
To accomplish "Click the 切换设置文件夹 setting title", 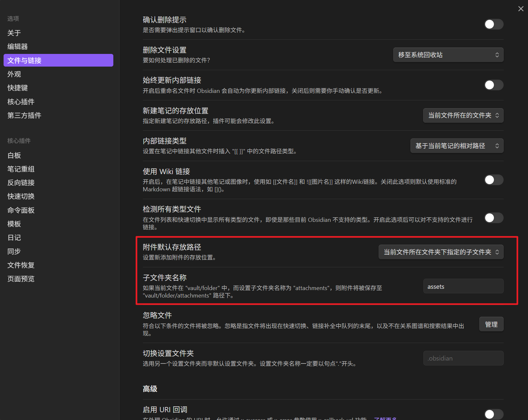I will pyautogui.click(x=168, y=353).
